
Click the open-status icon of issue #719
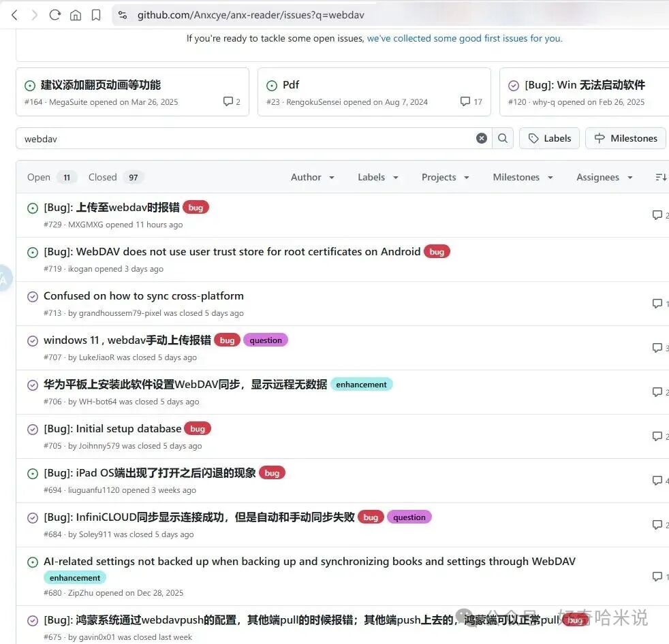pos(33,253)
